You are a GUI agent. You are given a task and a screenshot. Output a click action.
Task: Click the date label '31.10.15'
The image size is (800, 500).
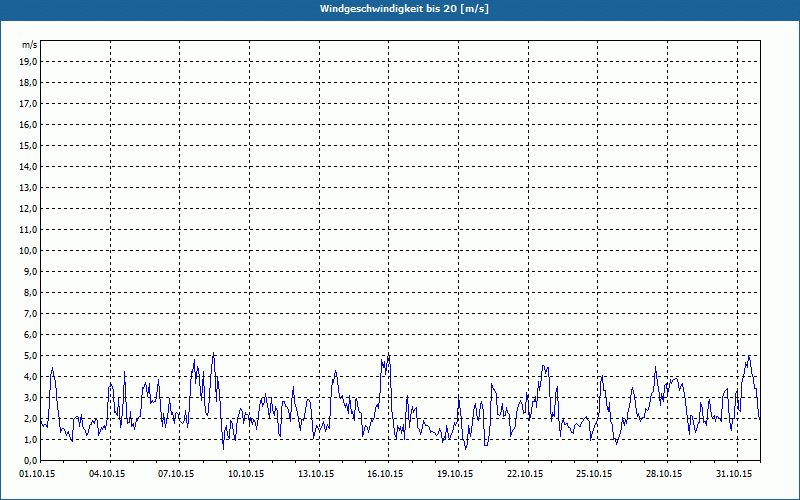point(734,474)
